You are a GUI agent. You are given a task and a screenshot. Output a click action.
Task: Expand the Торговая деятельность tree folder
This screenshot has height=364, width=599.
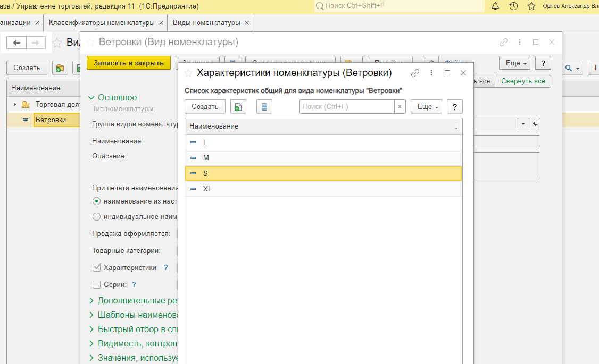point(15,104)
